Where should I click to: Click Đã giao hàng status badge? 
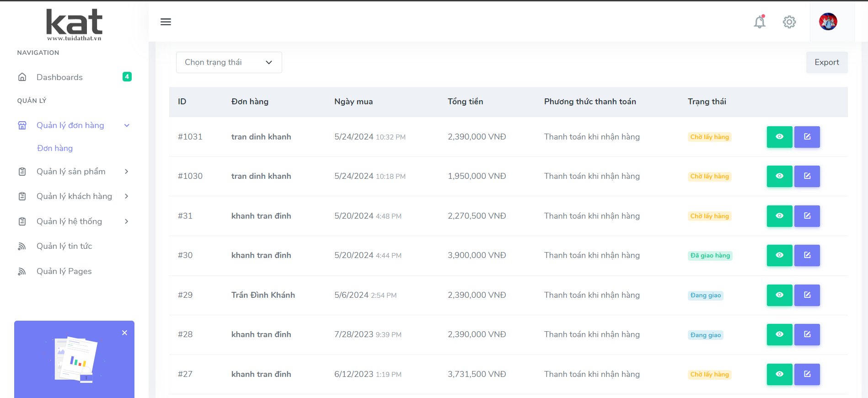tap(710, 255)
